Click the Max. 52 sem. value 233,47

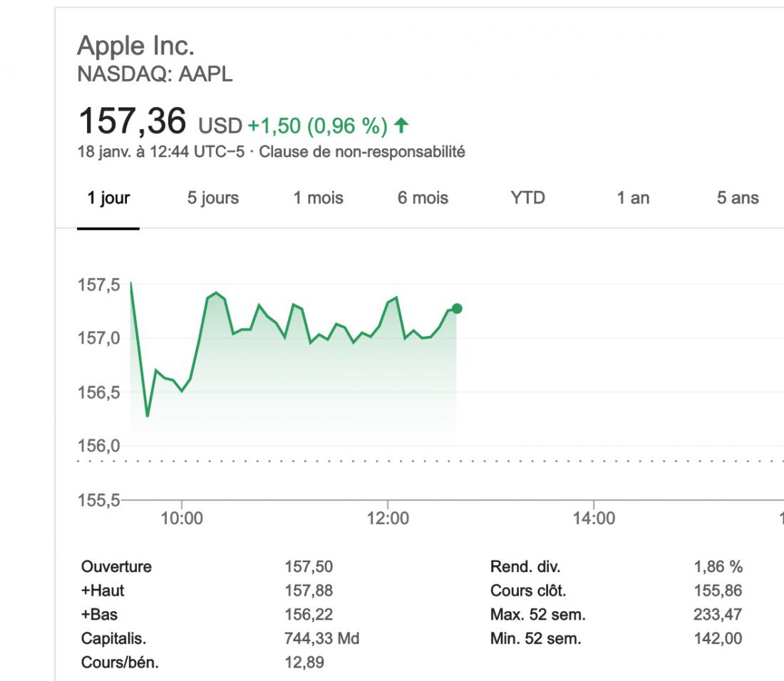718,614
